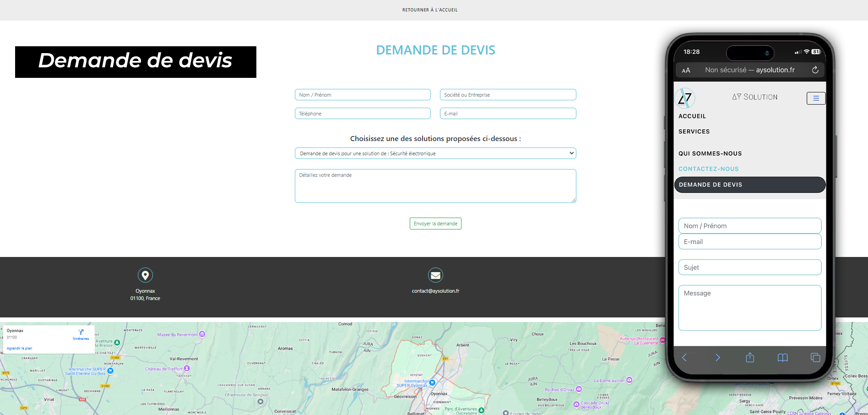Click the Envoyer la demande button
Image resolution: width=868 pixels, height=415 pixels.
tap(435, 224)
